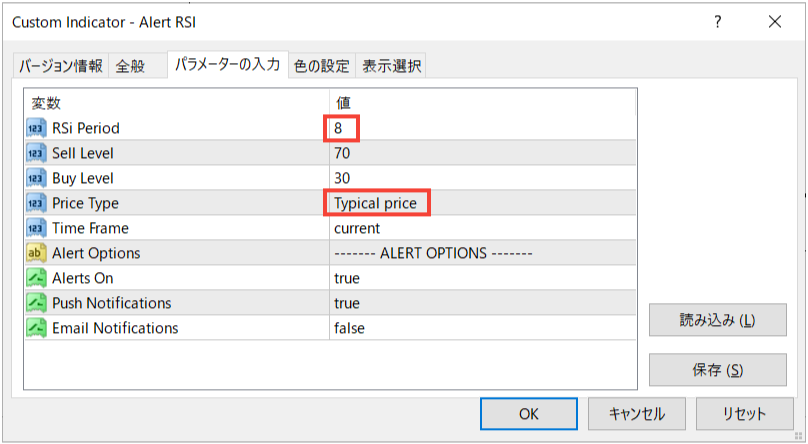Click the Sell Level row icon
The height and width of the screenshot is (444, 808).
[x=36, y=153]
